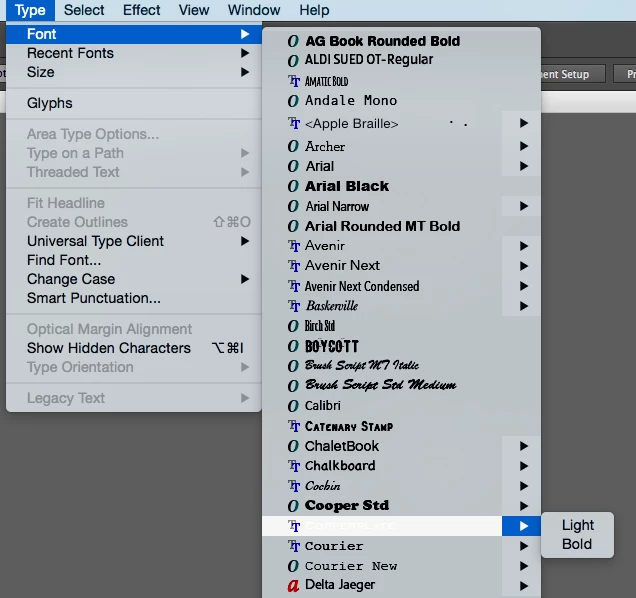
Task: Select the Bold style of Copperplate
Action: click(578, 544)
